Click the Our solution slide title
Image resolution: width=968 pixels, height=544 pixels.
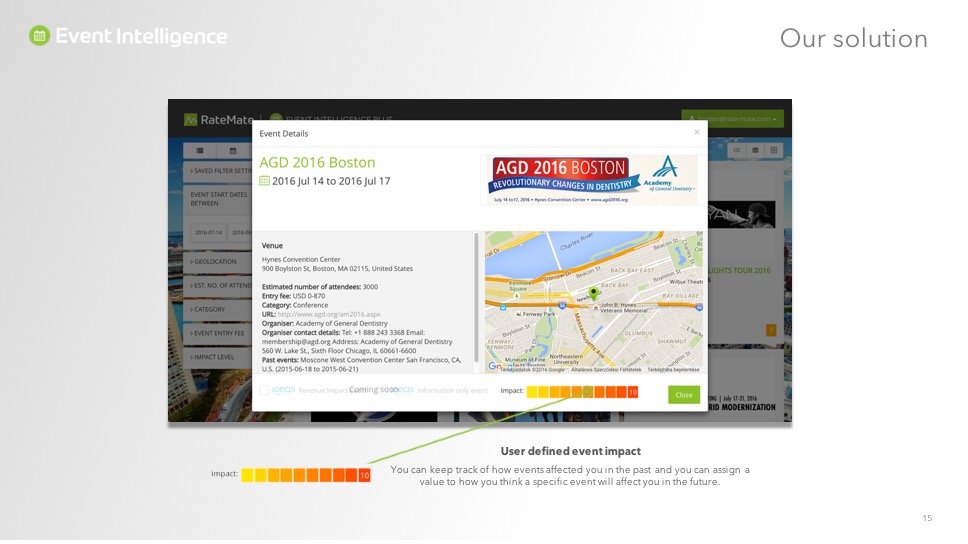(853, 38)
